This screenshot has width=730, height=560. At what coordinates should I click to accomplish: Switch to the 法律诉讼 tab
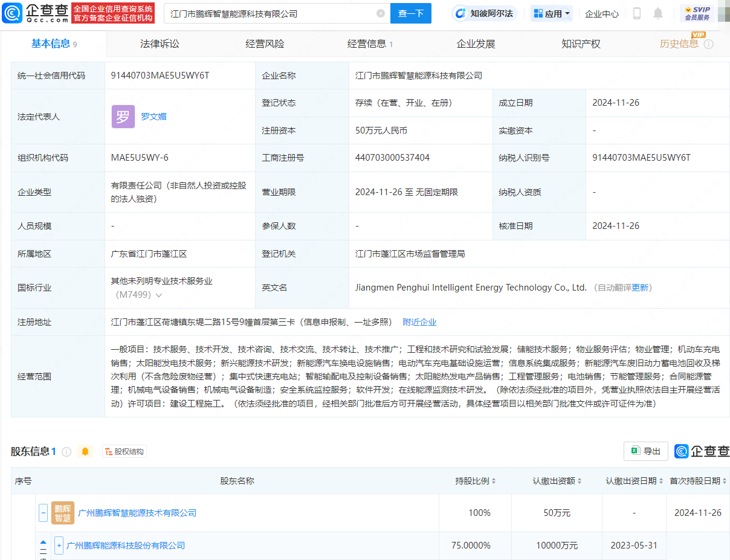[160, 43]
